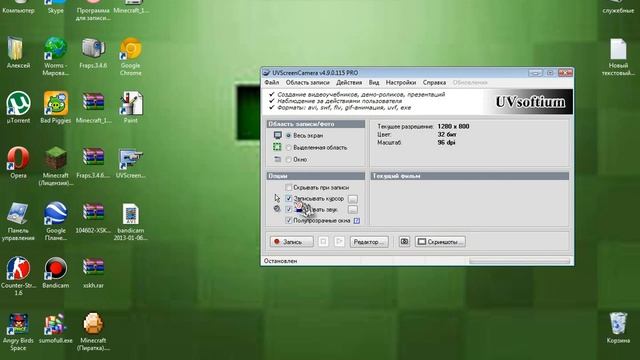Select the sumofull.exe desktop icon
This screenshot has width=640, height=360.
click(56, 324)
